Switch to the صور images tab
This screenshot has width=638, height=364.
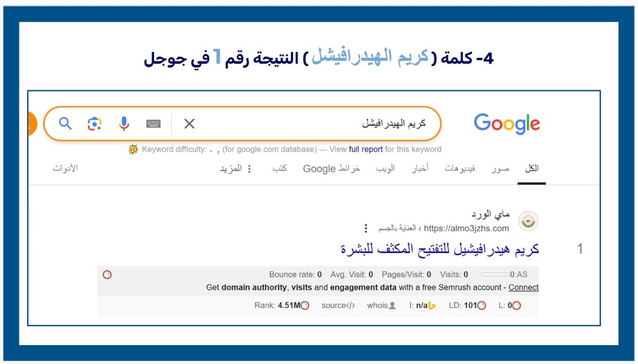pyautogui.click(x=500, y=168)
